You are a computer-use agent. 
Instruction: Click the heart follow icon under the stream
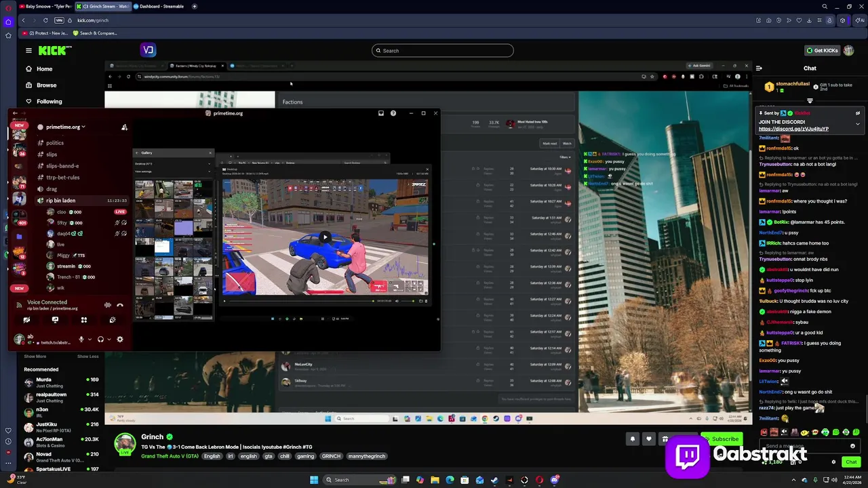point(649,439)
